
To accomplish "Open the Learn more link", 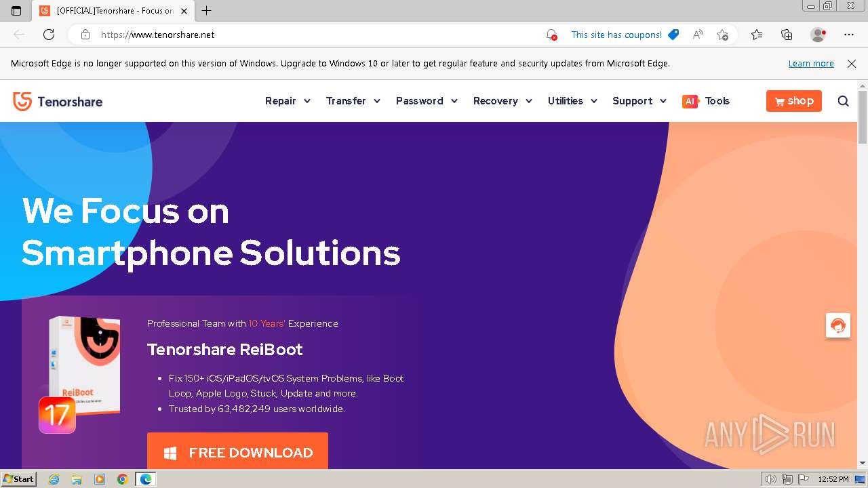I will [x=811, y=64].
